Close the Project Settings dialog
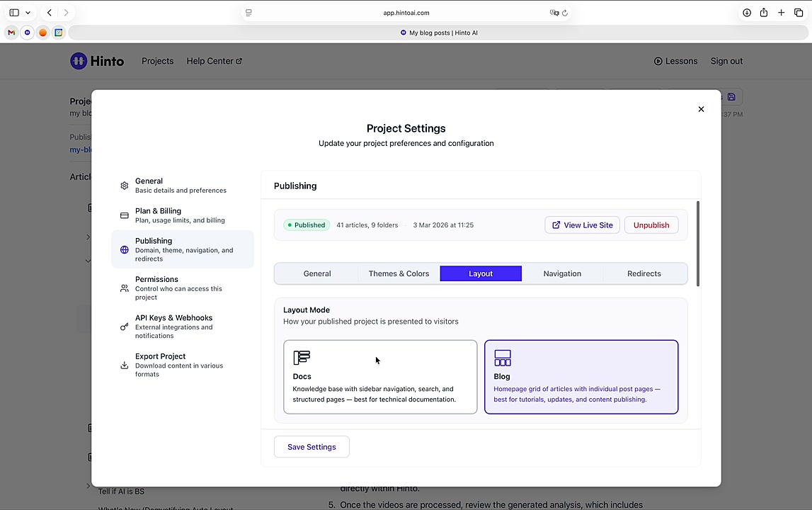 (x=701, y=109)
